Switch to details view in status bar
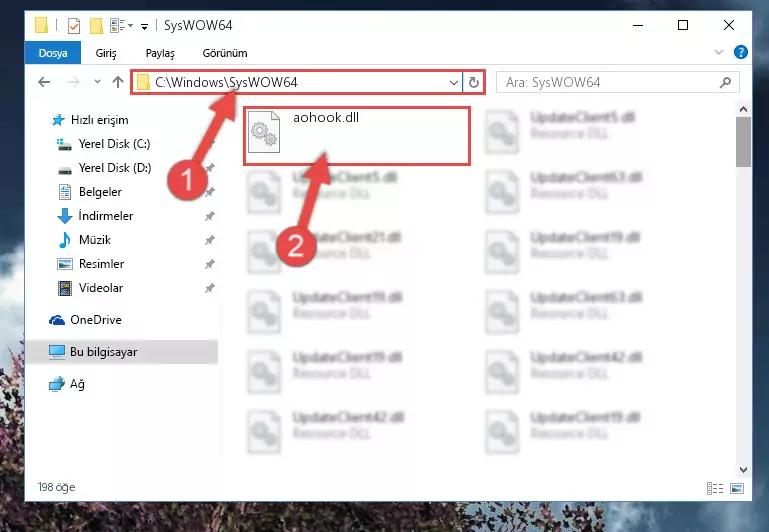Screen dimensions: 769x532 point(715,488)
